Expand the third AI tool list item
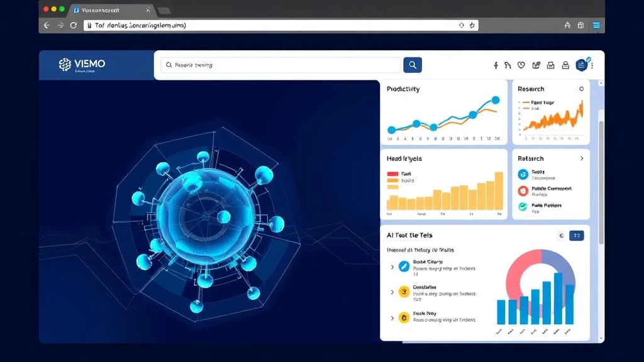The image size is (644, 362). click(x=392, y=318)
